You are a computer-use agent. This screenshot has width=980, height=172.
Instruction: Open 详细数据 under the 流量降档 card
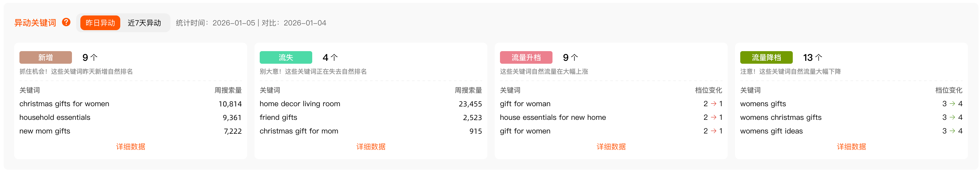(851, 147)
